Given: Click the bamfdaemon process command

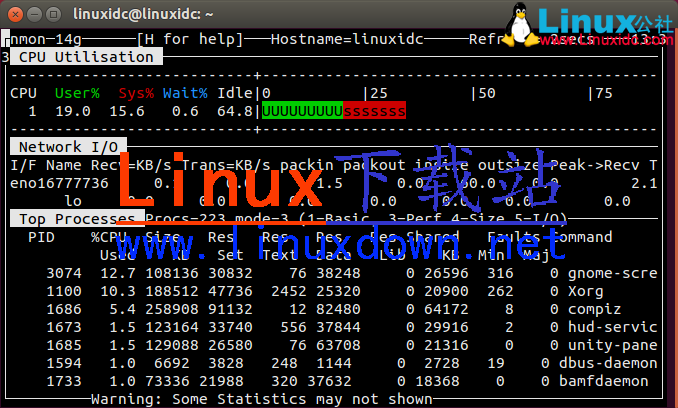Looking at the screenshot, I should point(604,381).
